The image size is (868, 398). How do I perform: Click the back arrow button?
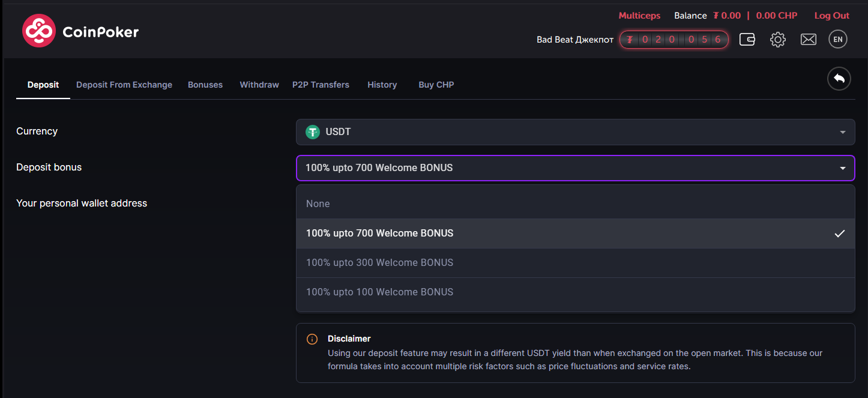click(x=839, y=79)
